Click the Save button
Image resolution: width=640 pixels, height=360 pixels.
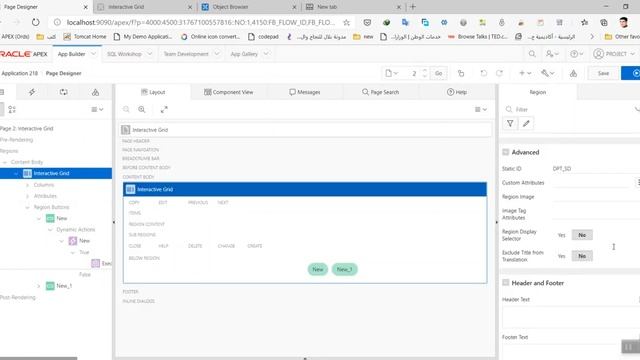tap(603, 73)
